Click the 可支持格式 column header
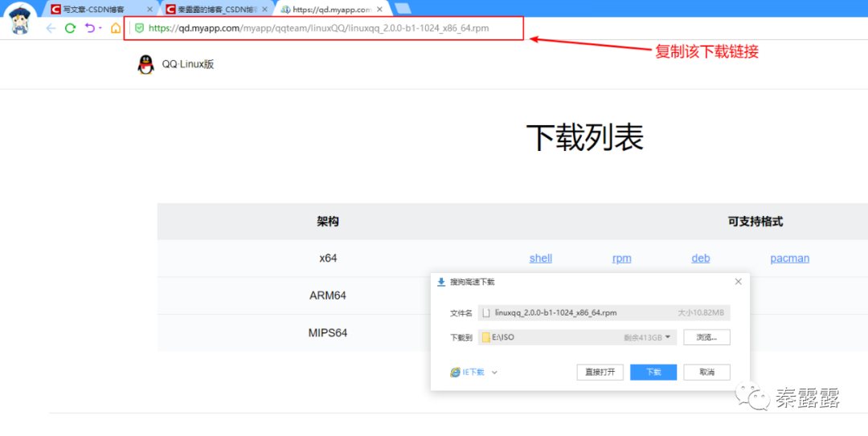The height and width of the screenshot is (436, 868). tap(755, 222)
